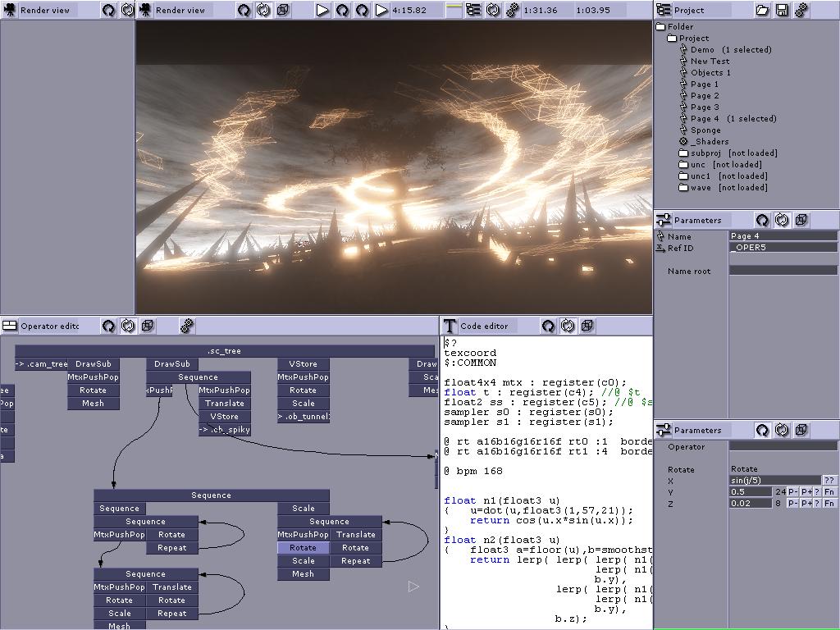Enable Fn mode for the Y rotation parameter
Screen dimensions: 840x630
pos(831,491)
